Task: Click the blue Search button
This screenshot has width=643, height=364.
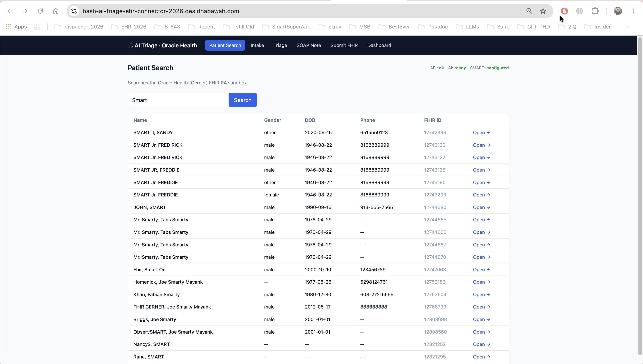Action: point(243,100)
